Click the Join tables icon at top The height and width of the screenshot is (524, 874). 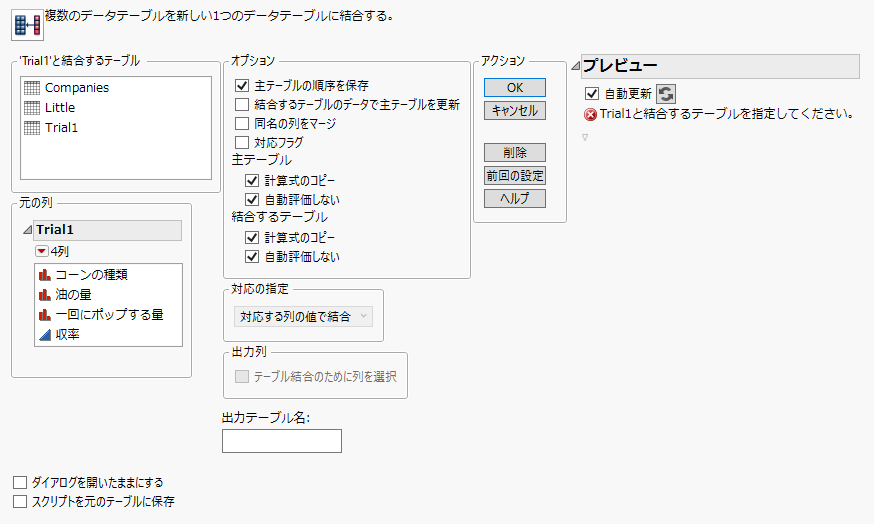pyautogui.click(x=27, y=25)
